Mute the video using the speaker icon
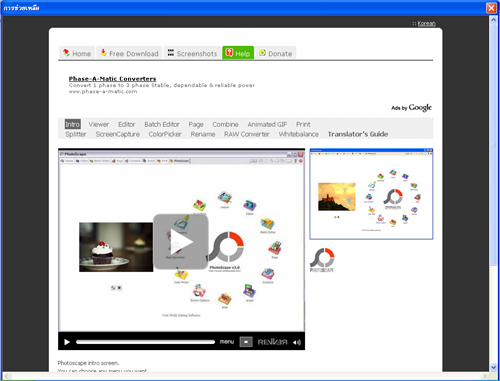 pos(297,342)
